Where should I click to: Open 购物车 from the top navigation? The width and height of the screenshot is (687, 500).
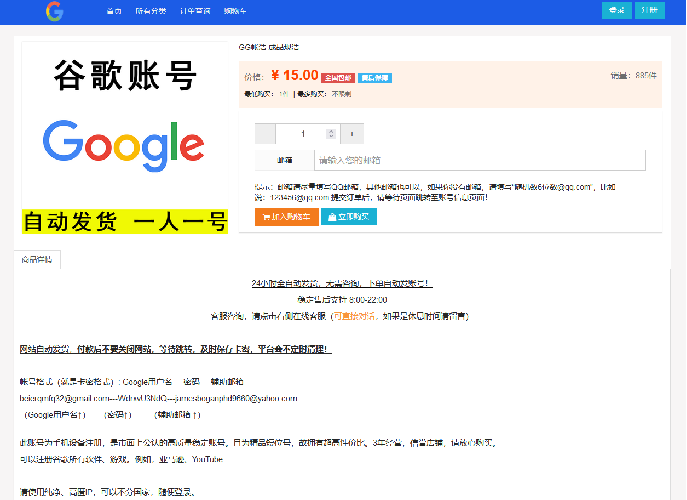[235, 12]
